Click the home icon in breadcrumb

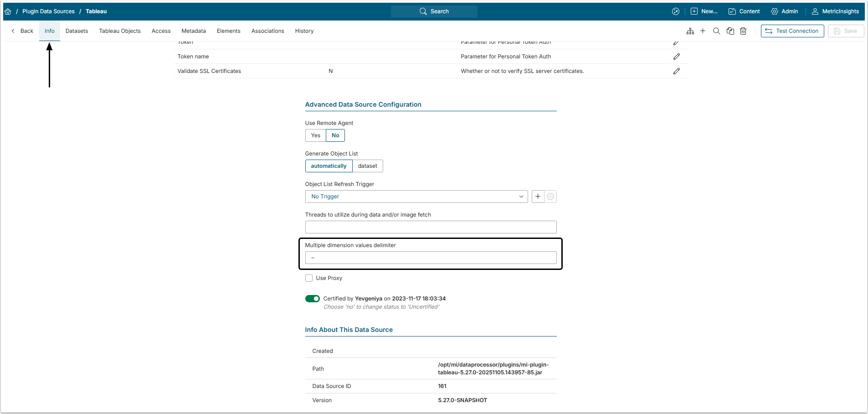pyautogui.click(x=8, y=11)
